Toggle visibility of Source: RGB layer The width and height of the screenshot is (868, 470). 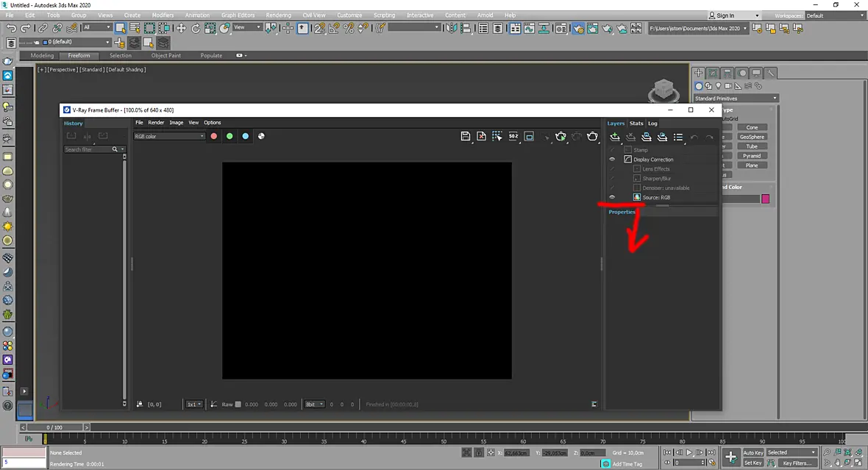coord(612,197)
